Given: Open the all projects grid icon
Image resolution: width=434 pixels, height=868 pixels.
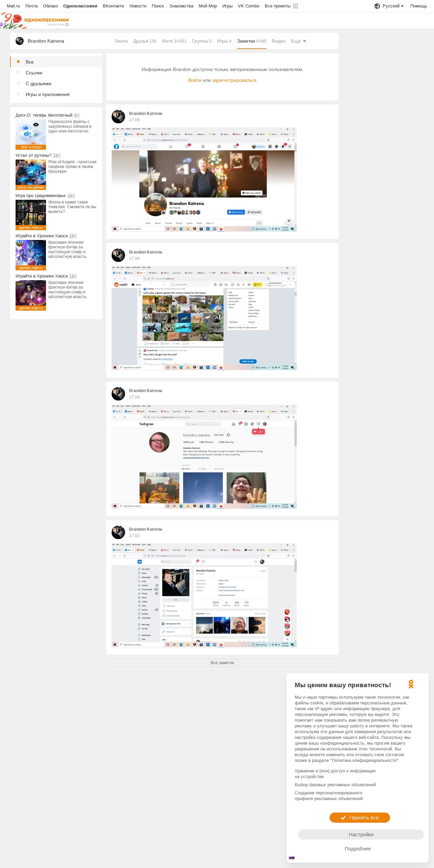Looking at the screenshot, I should point(295,6).
